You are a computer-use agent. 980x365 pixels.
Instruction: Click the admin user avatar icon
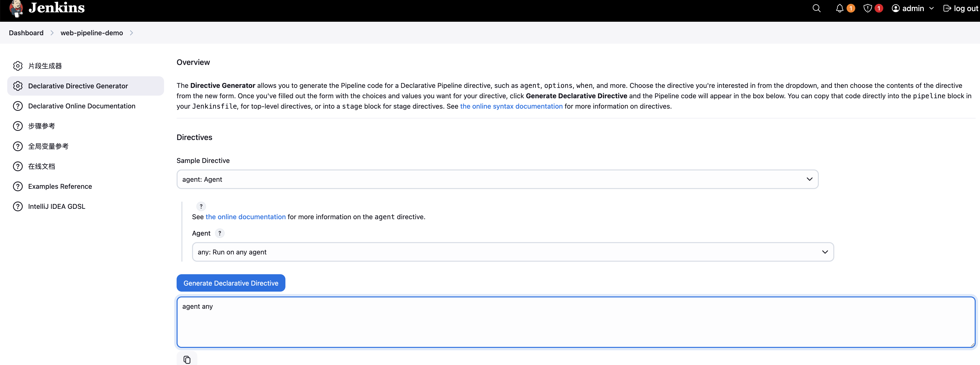896,8
